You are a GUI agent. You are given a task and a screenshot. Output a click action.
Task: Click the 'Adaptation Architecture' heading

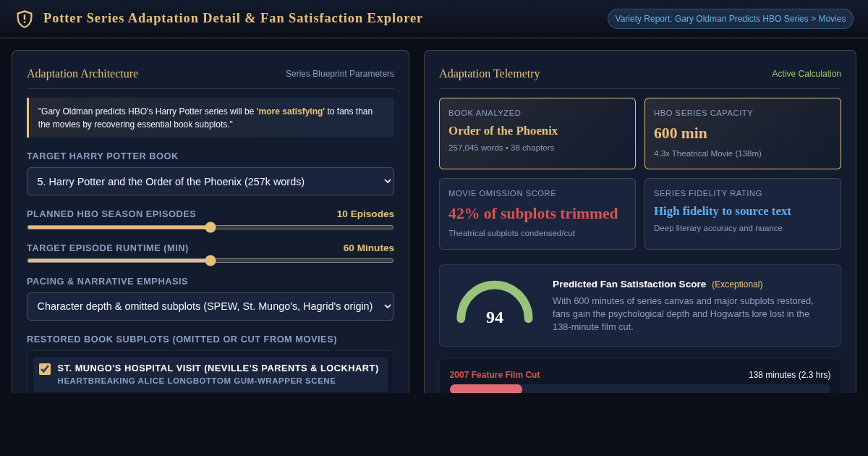point(82,74)
